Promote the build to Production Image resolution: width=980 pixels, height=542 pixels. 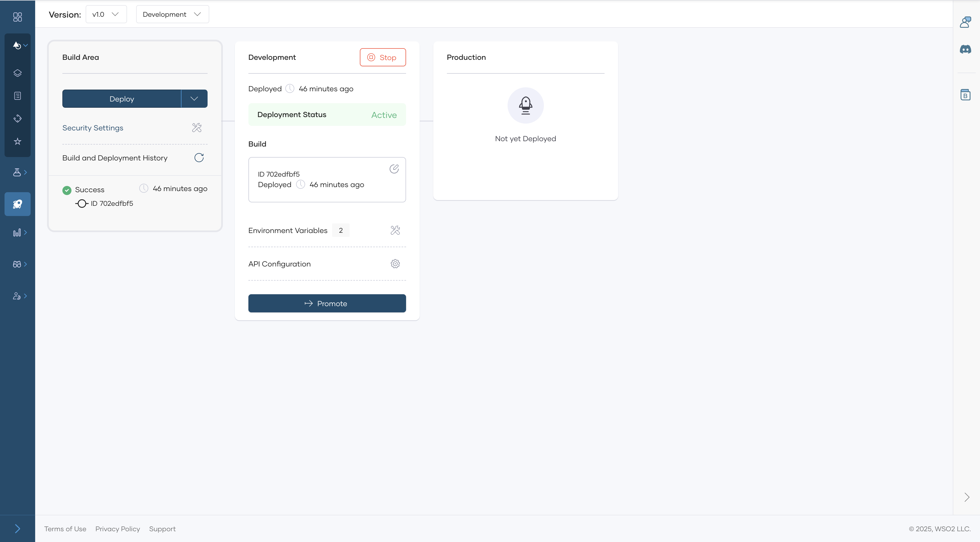click(x=327, y=303)
